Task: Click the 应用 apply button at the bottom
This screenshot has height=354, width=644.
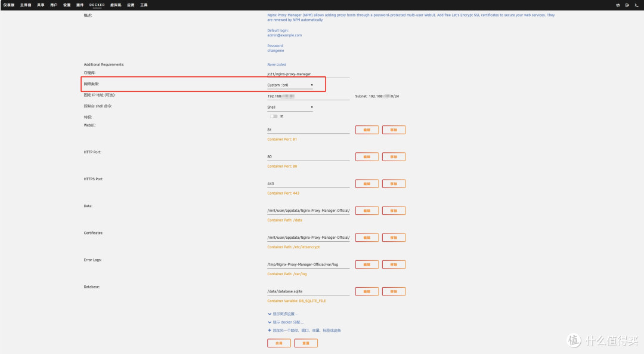Action: tap(279, 343)
